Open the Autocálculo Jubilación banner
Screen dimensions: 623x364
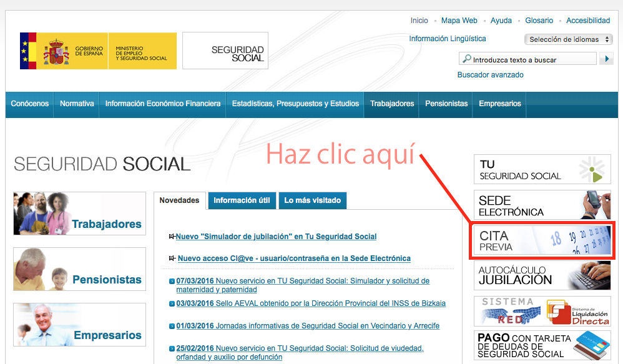click(x=542, y=275)
